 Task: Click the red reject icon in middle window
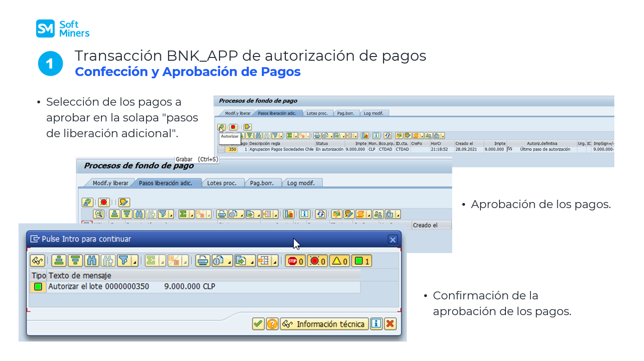(104, 202)
